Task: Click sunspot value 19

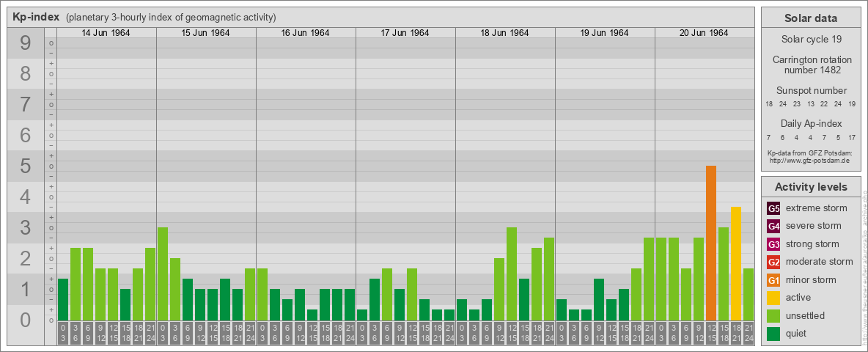Action: [x=853, y=104]
